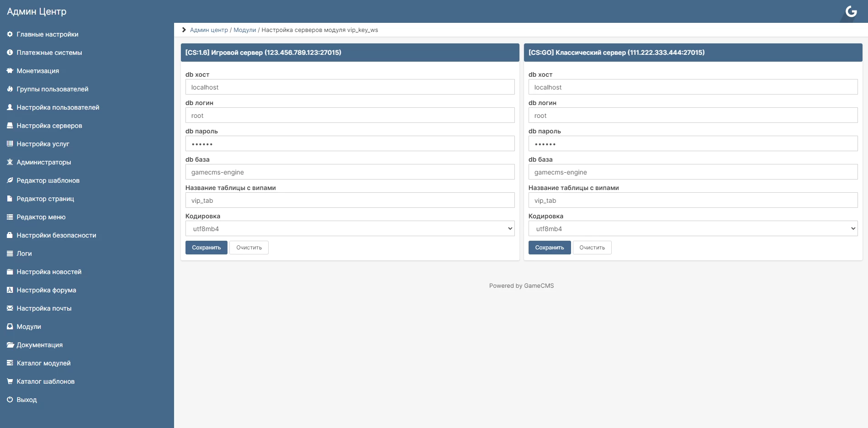Click the breadcrumb chevron icon

pyautogui.click(x=184, y=30)
